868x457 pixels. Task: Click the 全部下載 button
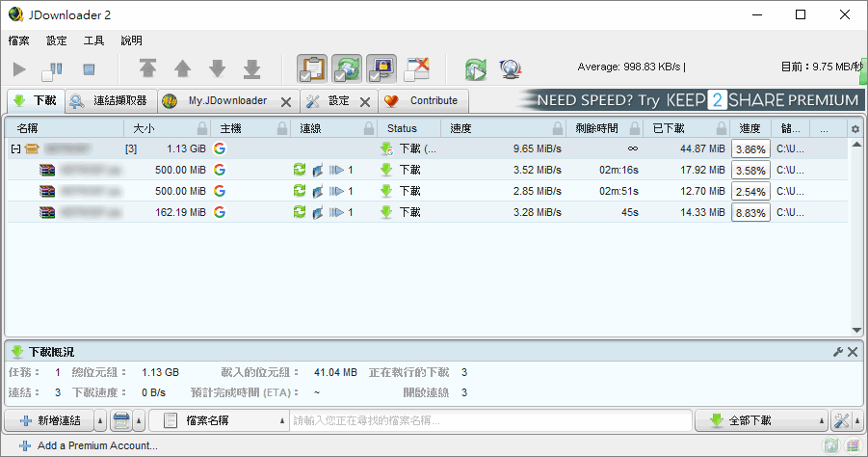[x=755, y=421]
